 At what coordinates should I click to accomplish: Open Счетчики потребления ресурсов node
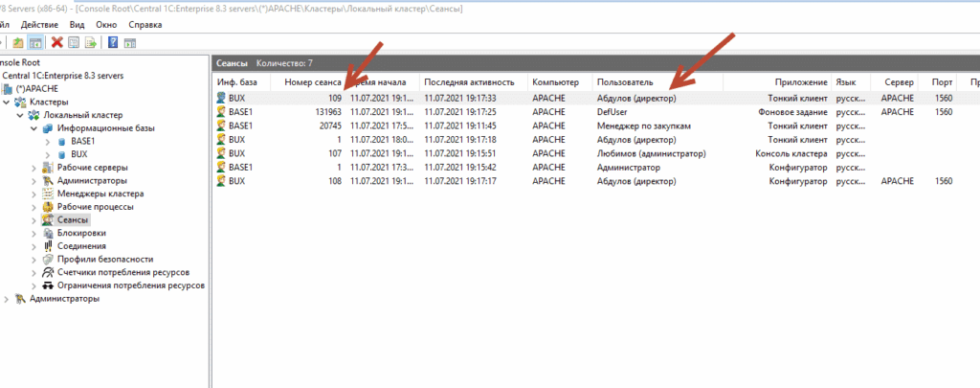coord(122,272)
